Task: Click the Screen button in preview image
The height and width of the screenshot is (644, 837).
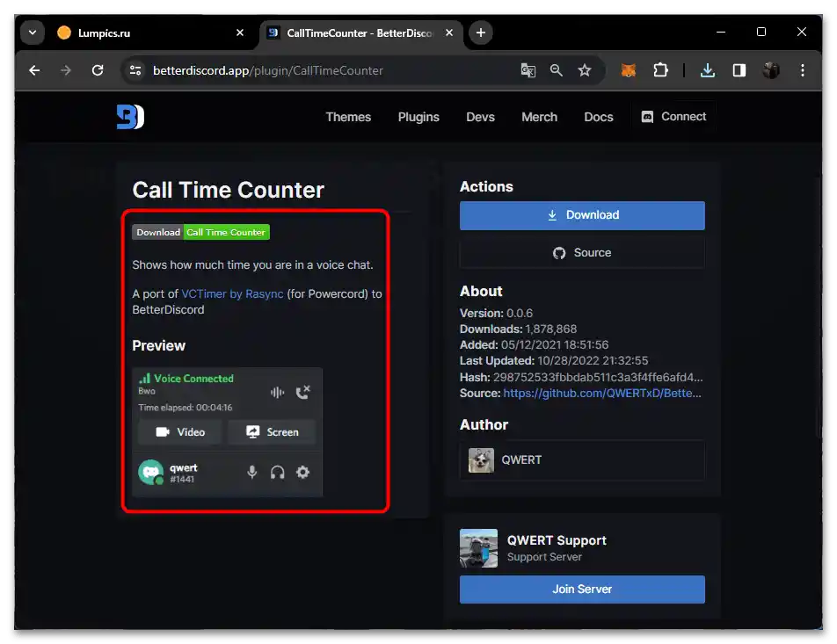Action: [x=272, y=432]
